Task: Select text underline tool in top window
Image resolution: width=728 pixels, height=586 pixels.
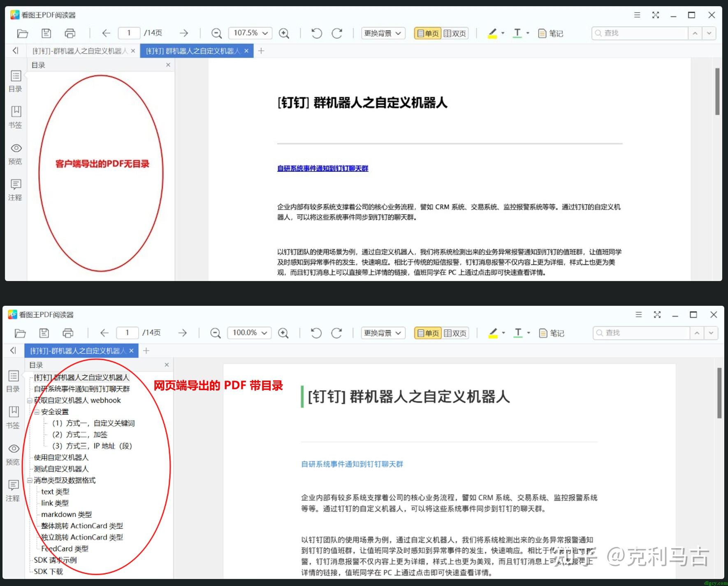Action: pyautogui.click(x=517, y=33)
